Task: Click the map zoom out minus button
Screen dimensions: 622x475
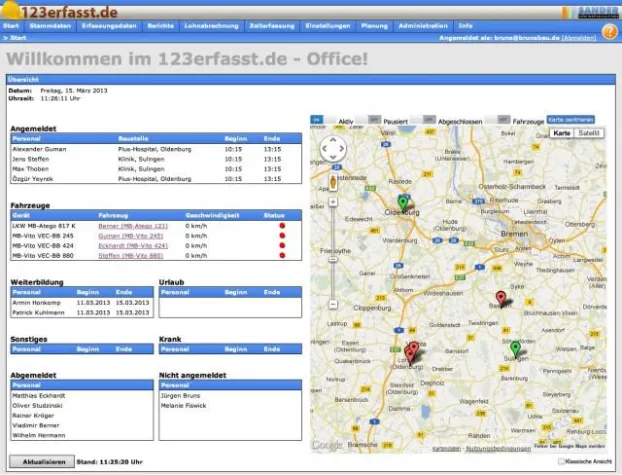Action: pyautogui.click(x=331, y=303)
